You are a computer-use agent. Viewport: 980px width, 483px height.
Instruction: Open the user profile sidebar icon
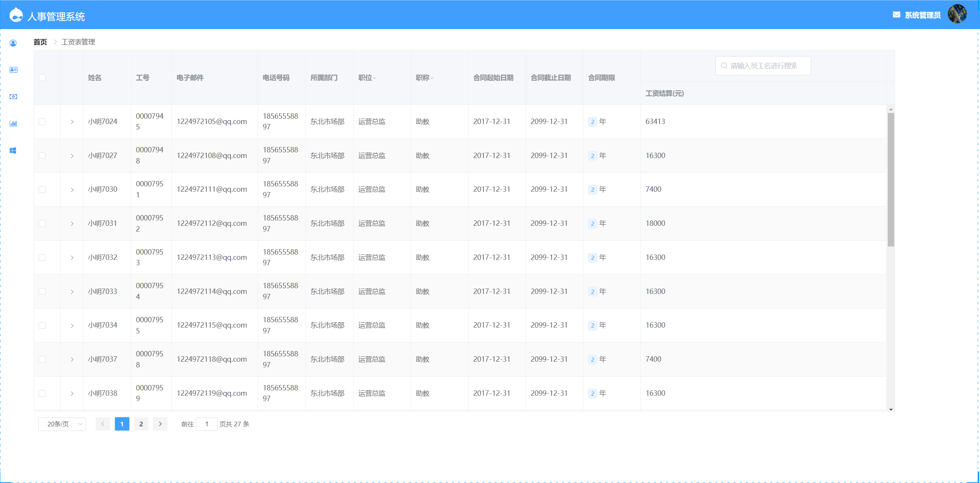point(13,43)
